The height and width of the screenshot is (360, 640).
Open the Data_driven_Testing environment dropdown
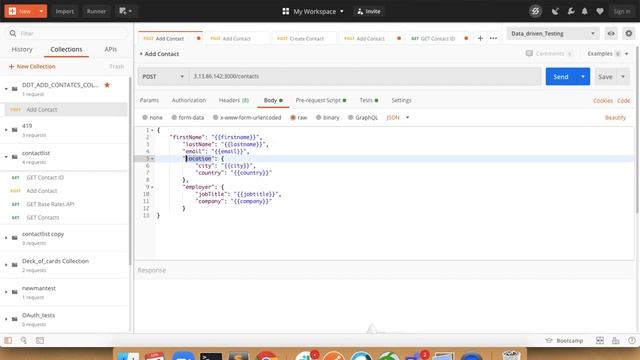tap(553, 33)
